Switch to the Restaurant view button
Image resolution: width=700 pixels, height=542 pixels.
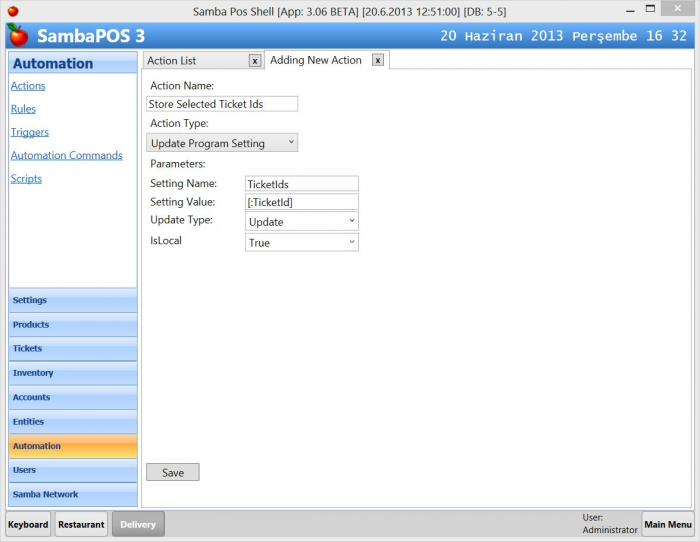click(81, 524)
